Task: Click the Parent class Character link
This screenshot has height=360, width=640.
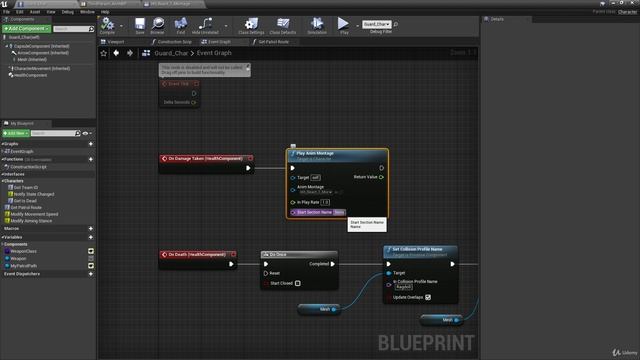Action: (627, 12)
